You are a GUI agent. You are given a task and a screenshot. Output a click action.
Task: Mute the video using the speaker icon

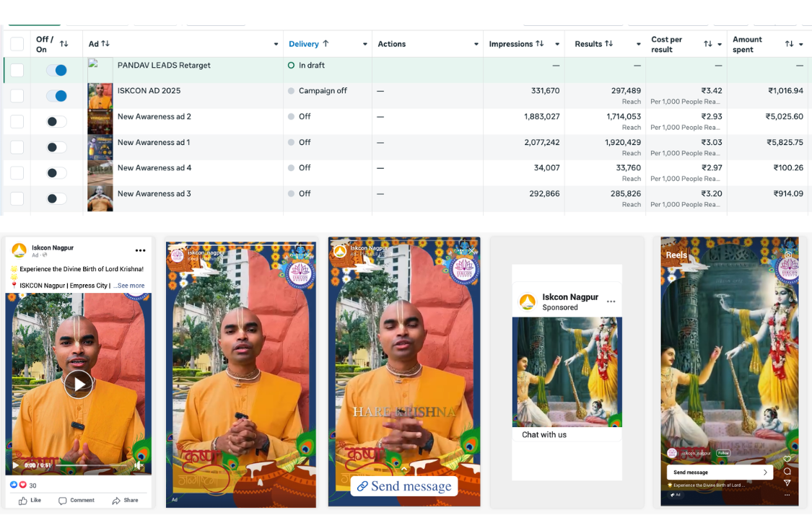point(139,465)
